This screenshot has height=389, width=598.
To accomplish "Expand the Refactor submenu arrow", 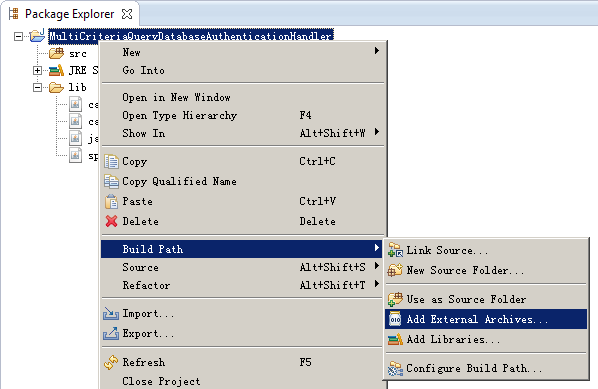I will pos(377,284).
